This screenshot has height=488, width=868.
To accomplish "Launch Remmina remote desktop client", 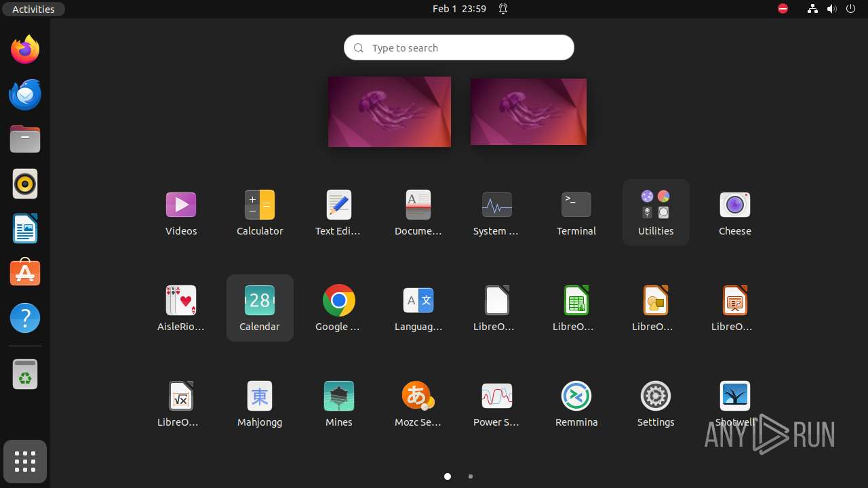I will 576,404.
